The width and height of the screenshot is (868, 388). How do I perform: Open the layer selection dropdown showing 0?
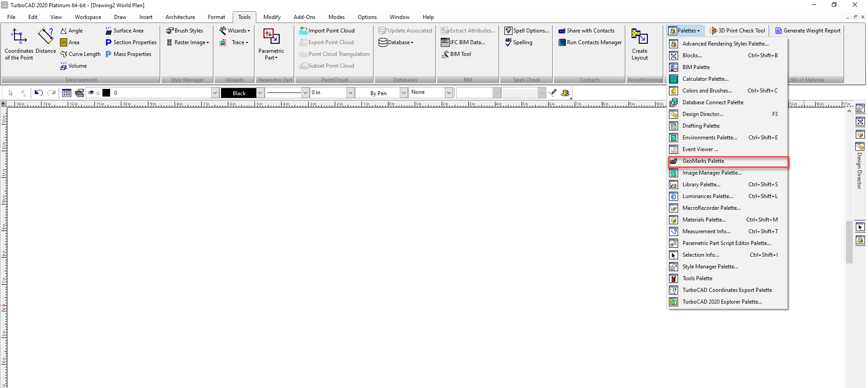pyautogui.click(x=215, y=93)
